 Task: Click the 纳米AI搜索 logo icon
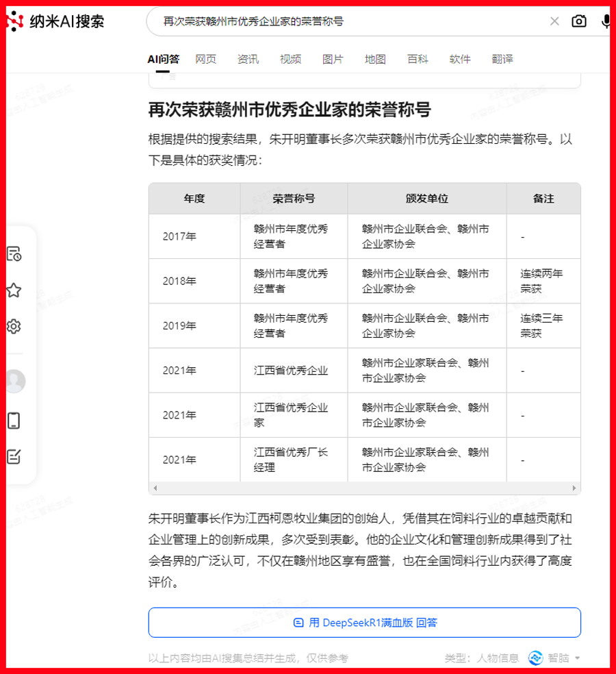14,21
